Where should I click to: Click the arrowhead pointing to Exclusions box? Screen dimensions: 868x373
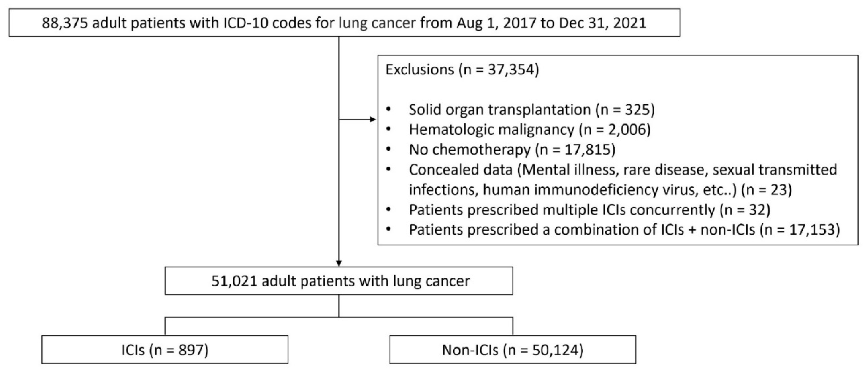coord(373,119)
